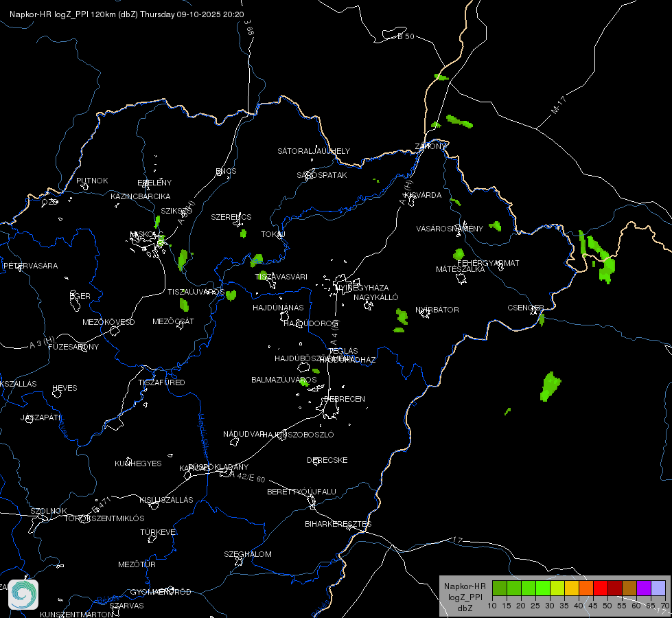
Task: Click the SZARVAS city label
Action: pos(126,606)
